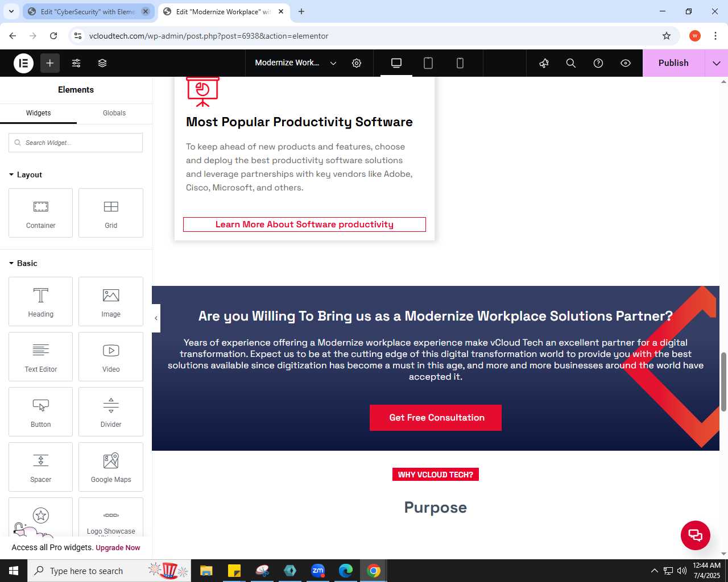The height and width of the screenshot is (582, 728).
Task: Open page settings gear icon
Action: click(x=357, y=63)
